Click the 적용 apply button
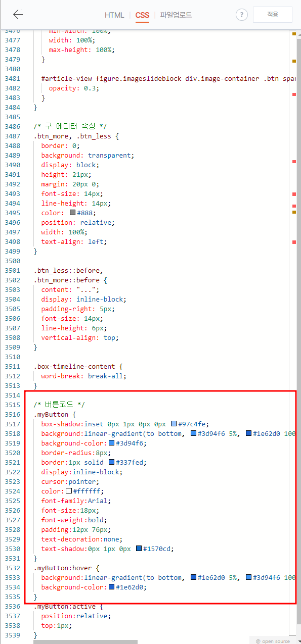This screenshot has width=301, height=644. coord(273,15)
